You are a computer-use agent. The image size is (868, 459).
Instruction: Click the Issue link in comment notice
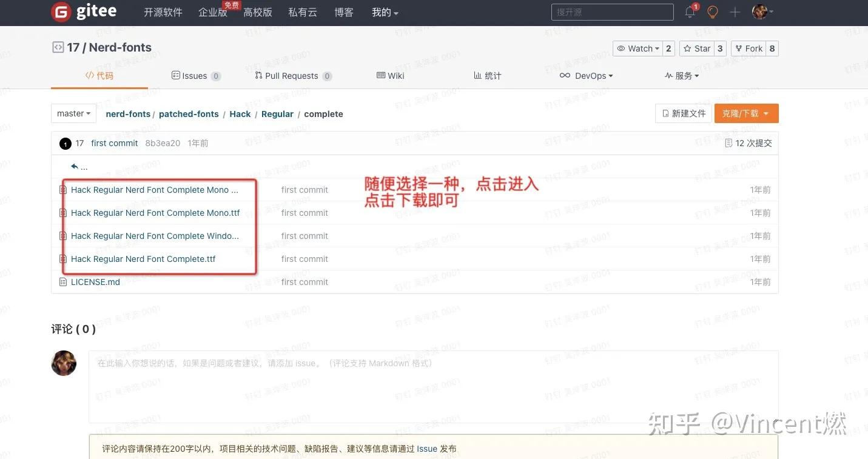click(427, 449)
